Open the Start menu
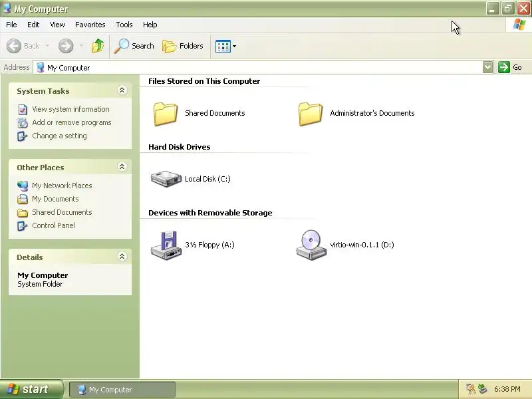The image size is (532, 399). coord(31,389)
